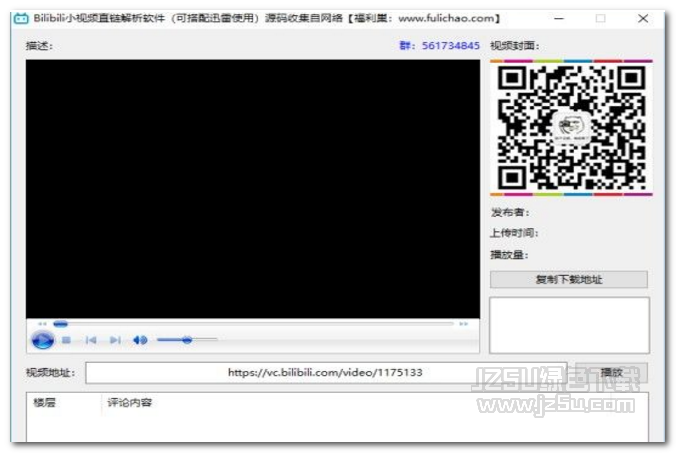
Task: Click the rewind arrows by the seek bar
Action: (x=42, y=324)
